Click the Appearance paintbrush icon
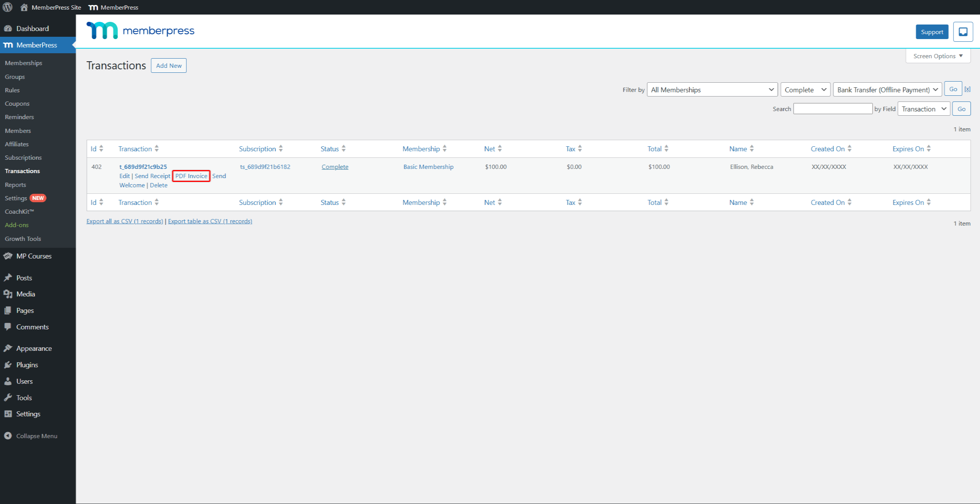 point(8,349)
